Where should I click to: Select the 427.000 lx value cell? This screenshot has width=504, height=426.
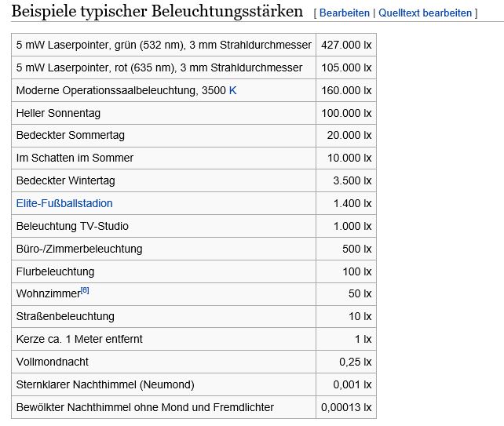(x=346, y=45)
